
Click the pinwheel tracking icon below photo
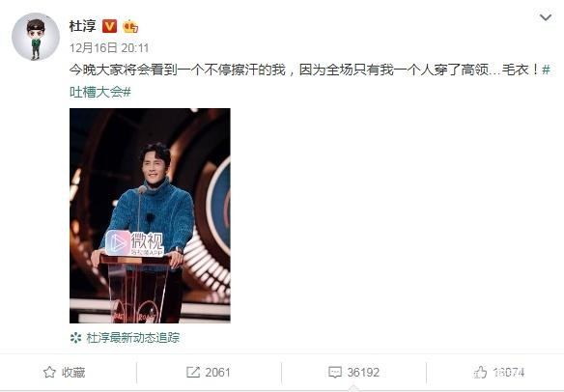pos(75,338)
